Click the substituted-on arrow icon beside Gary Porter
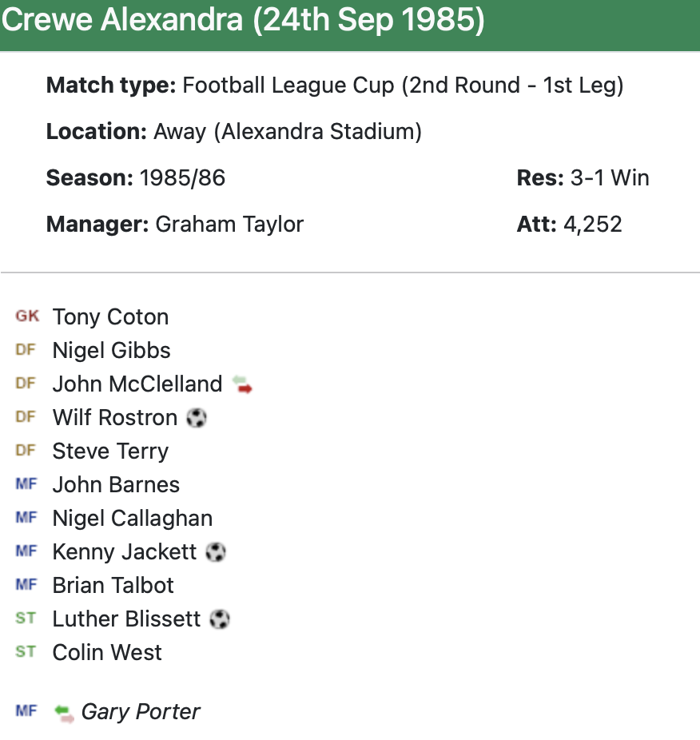Screen dimensions: 700x740 (x=64, y=713)
